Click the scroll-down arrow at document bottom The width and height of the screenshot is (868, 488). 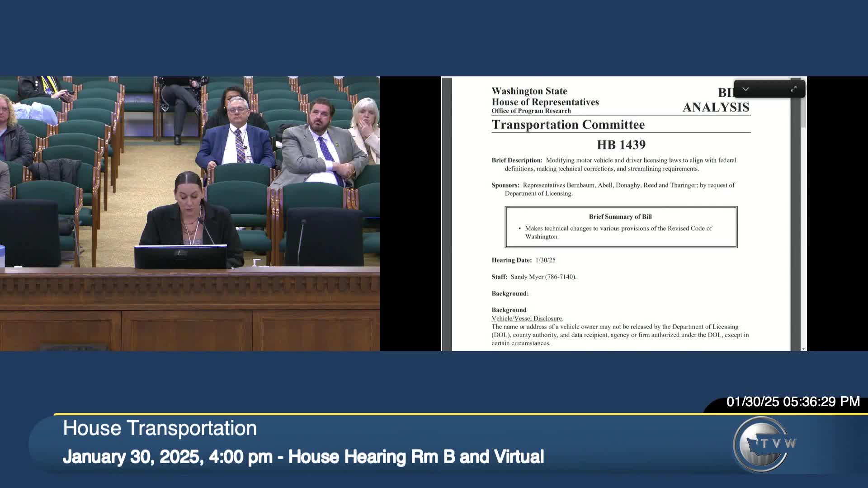[x=803, y=349]
